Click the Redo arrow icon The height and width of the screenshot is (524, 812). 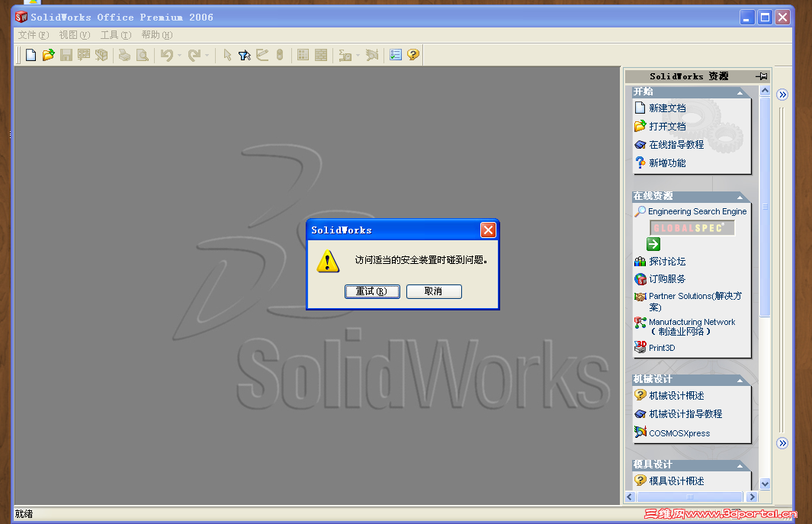click(x=194, y=55)
